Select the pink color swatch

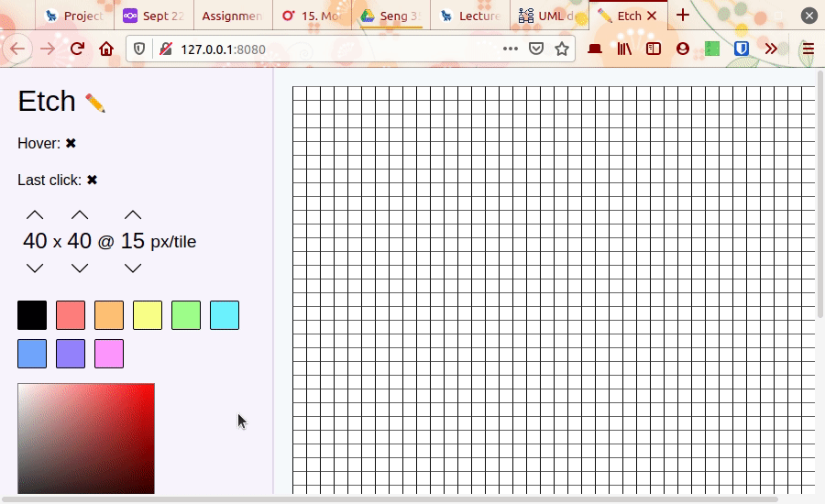(x=109, y=354)
